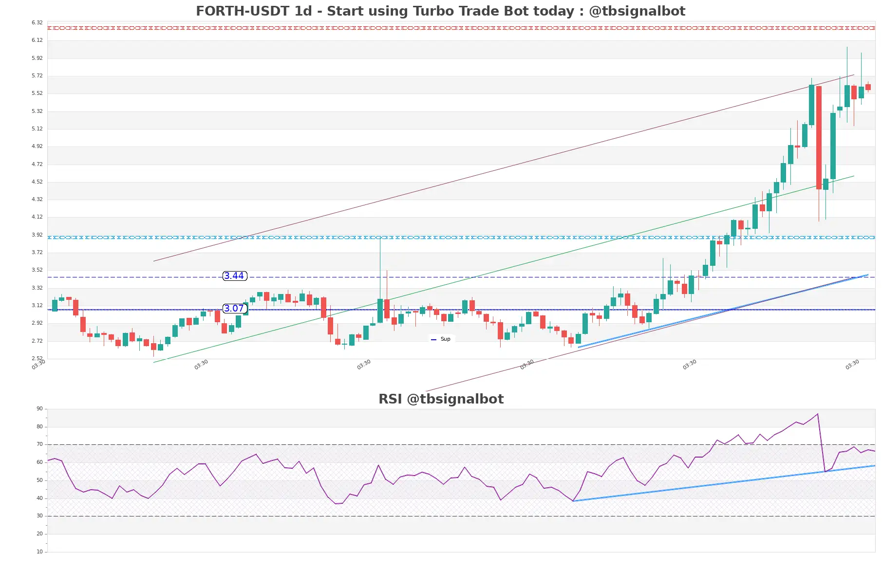Click the RSI 10 axis label

click(39, 552)
